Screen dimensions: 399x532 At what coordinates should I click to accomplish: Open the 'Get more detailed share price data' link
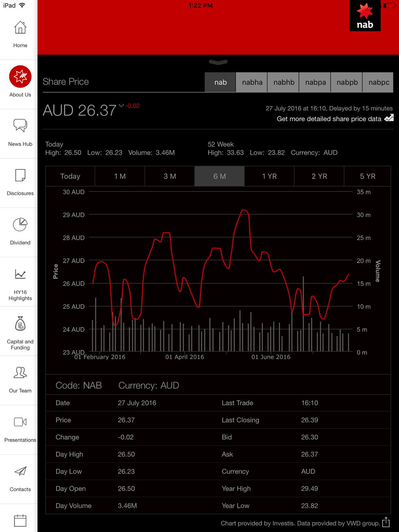click(329, 119)
